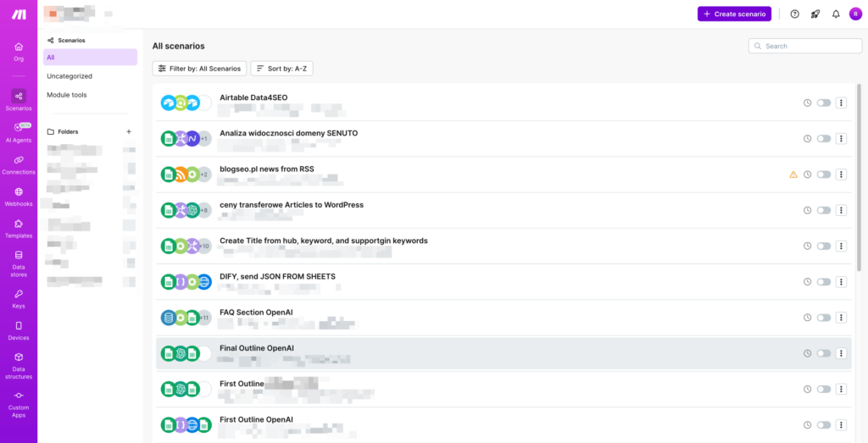Screen dimensions: 868x443
Task: View schedule clock for Airtable Data4SEO
Action: click(808, 103)
